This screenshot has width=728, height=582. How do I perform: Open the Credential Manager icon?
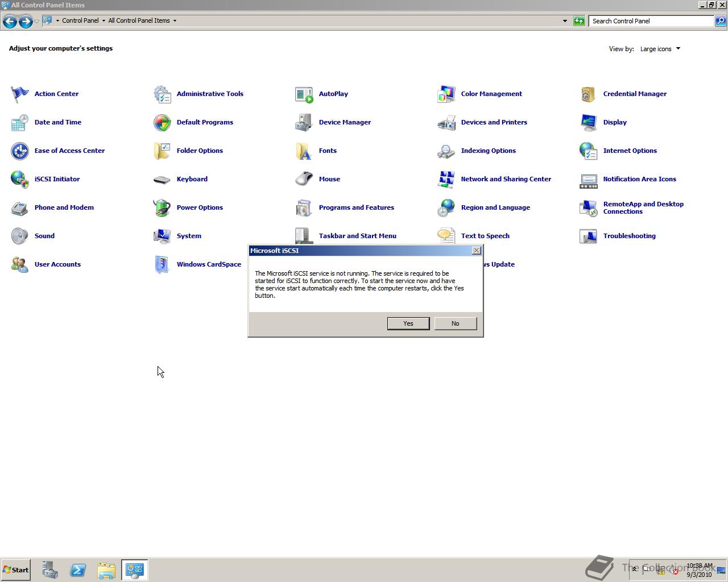[589, 94]
